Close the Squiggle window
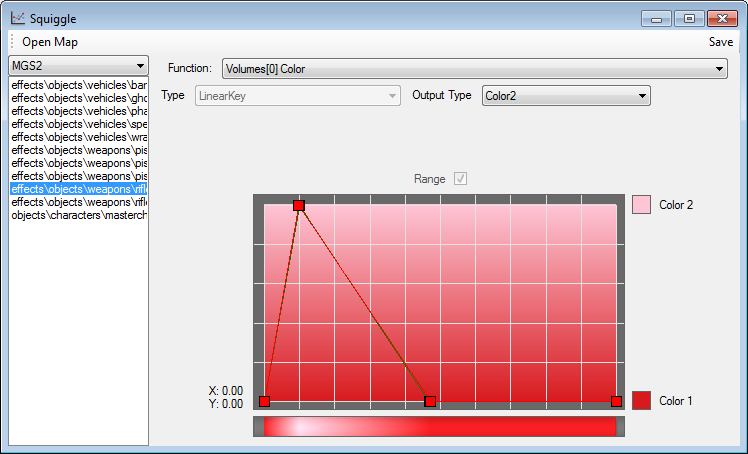This screenshot has height=454, width=748. coord(722,18)
